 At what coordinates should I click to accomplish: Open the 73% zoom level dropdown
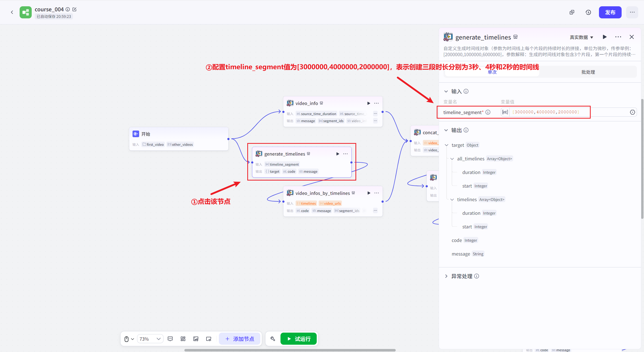150,339
